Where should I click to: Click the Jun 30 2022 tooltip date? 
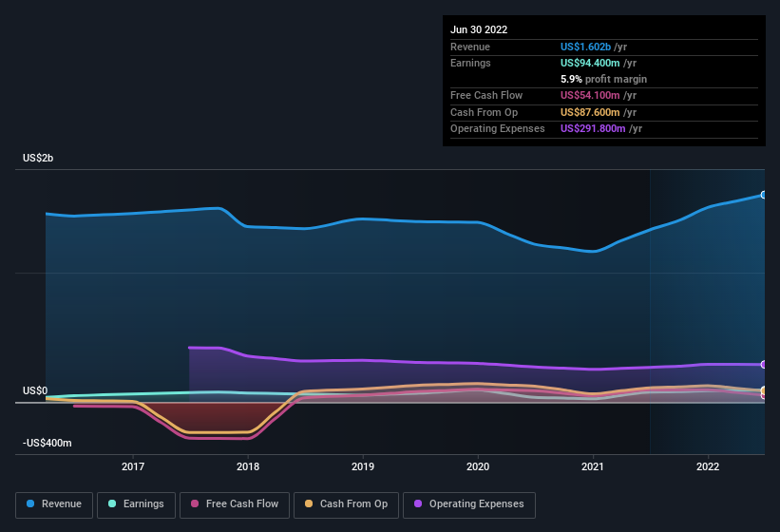tap(479, 29)
